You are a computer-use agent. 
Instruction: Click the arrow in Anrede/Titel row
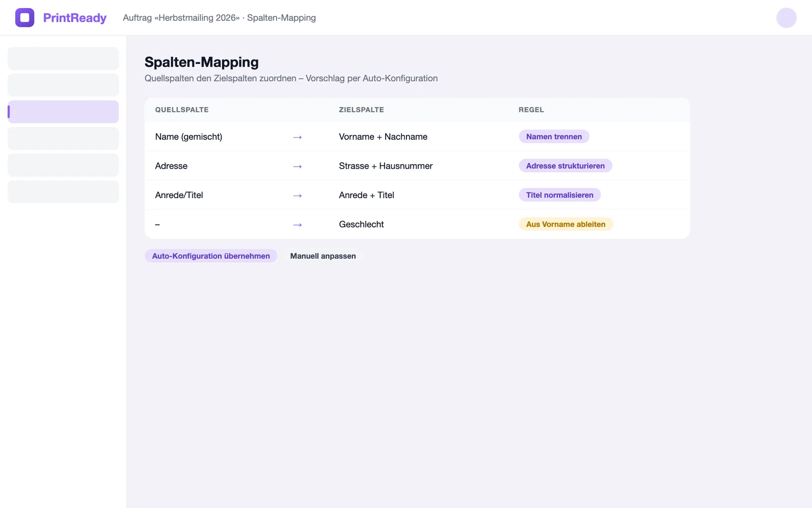click(297, 196)
